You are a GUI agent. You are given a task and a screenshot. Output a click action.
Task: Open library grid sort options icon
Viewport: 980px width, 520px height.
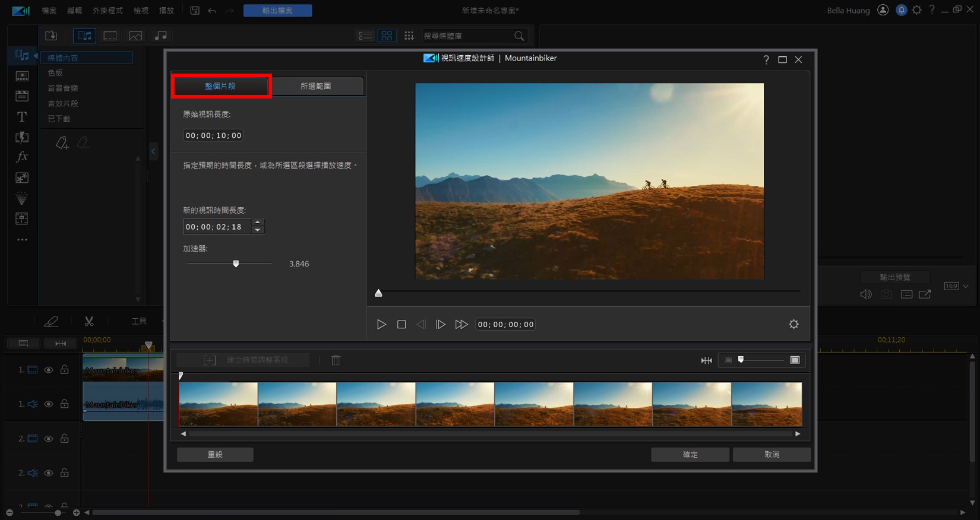click(409, 36)
